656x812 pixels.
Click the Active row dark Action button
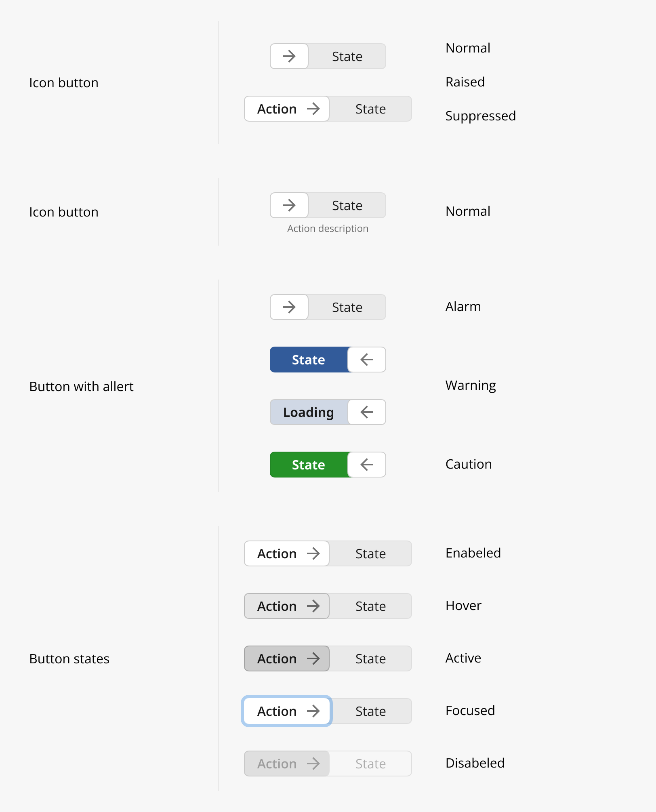pyautogui.click(x=287, y=658)
